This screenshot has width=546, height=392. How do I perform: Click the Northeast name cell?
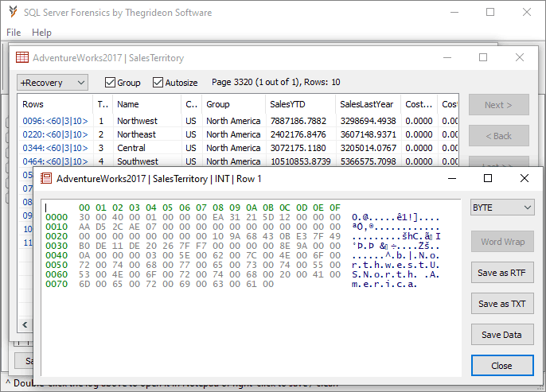[137, 134]
